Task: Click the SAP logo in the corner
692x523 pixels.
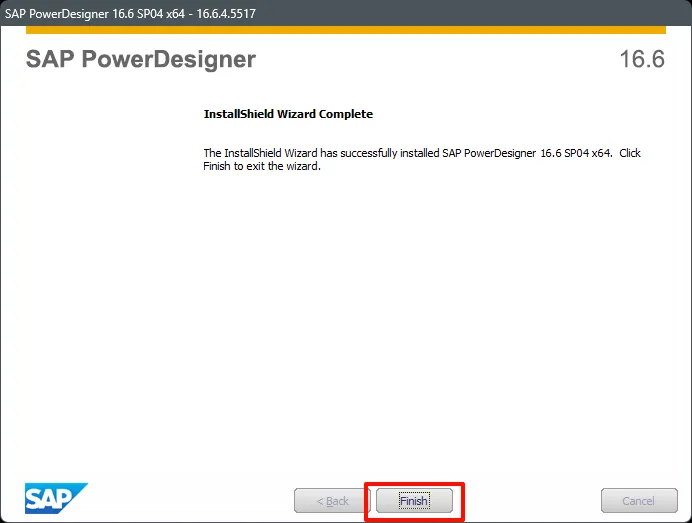Action: pos(56,498)
